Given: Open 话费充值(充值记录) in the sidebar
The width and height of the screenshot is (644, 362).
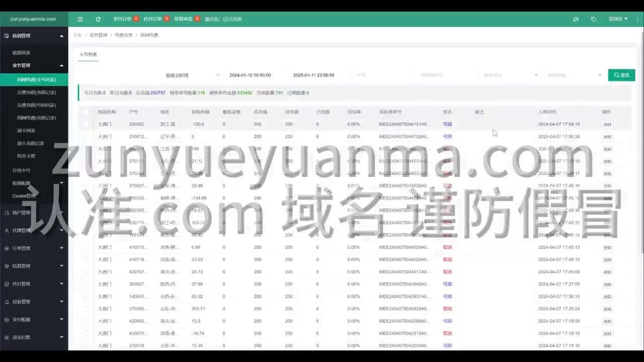Looking at the screenshot, I should point(36,93).
